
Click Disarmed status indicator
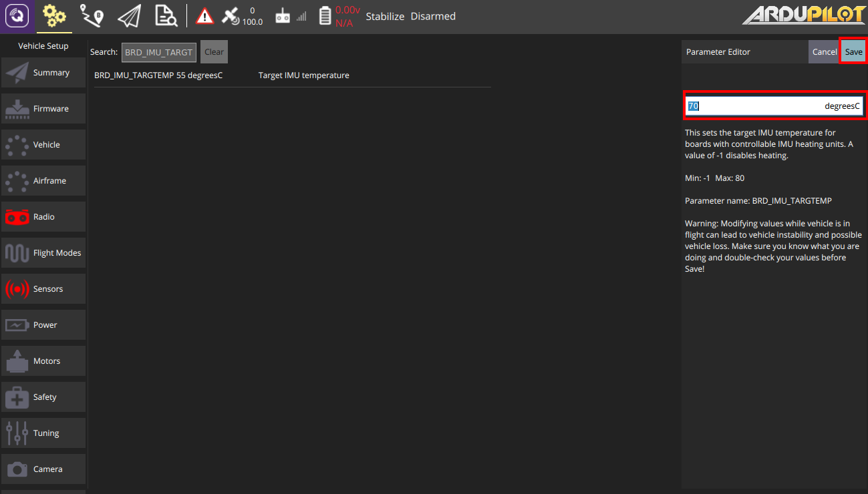(433, 17)
